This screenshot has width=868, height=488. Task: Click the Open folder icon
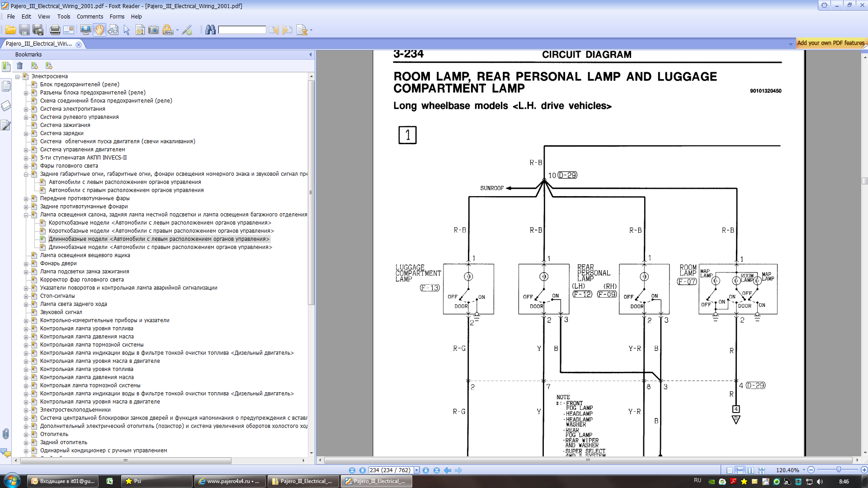point(10,30)
